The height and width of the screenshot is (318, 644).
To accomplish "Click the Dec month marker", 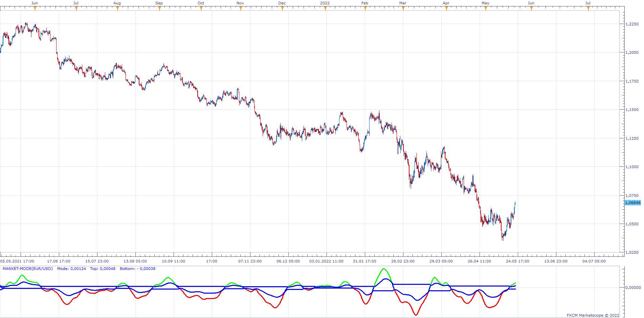I will click(x=282, y=8).
